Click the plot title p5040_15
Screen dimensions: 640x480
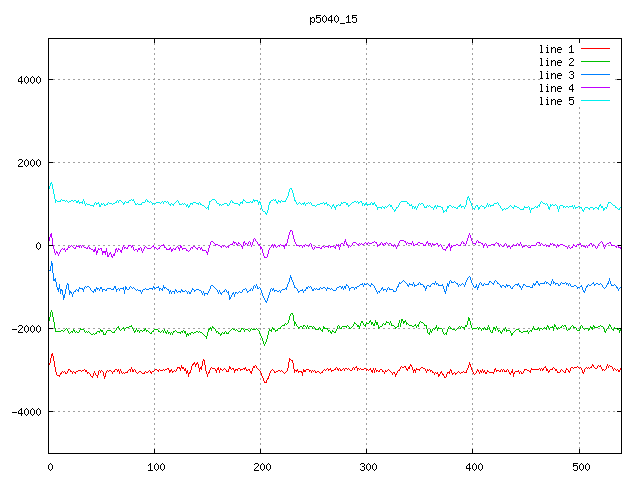coord(334,19)
